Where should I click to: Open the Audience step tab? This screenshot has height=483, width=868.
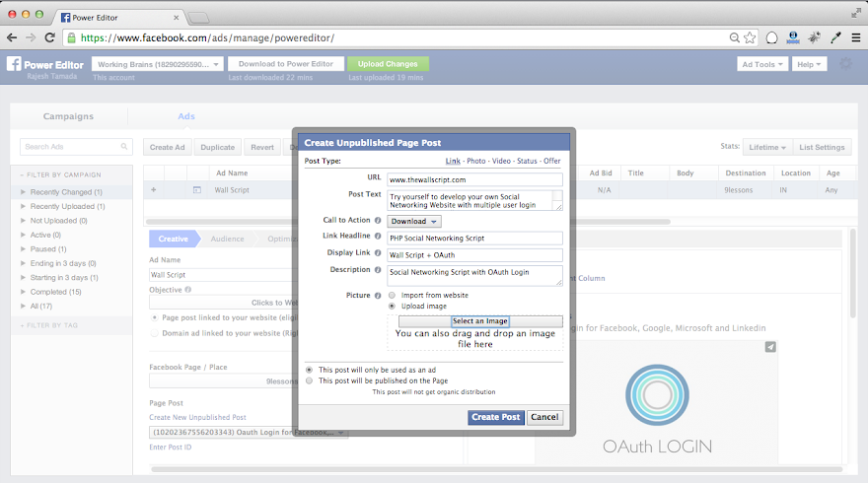(x=227, y=239)
